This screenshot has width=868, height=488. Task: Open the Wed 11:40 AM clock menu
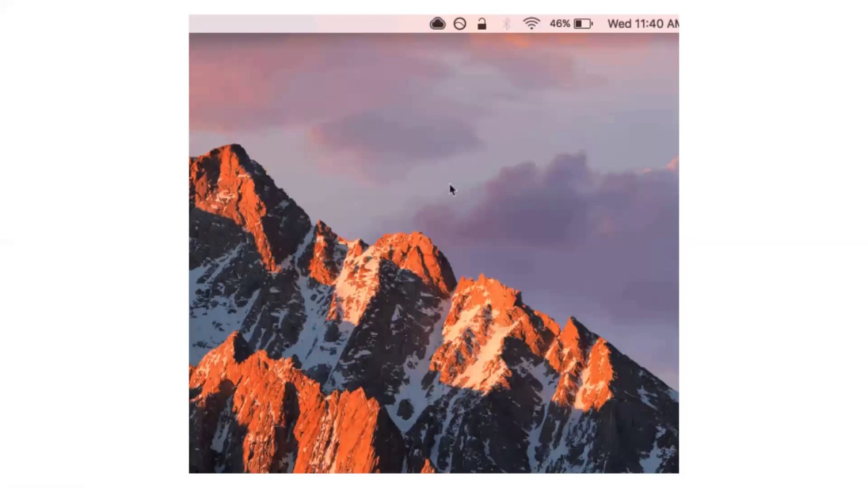(643, 24)
